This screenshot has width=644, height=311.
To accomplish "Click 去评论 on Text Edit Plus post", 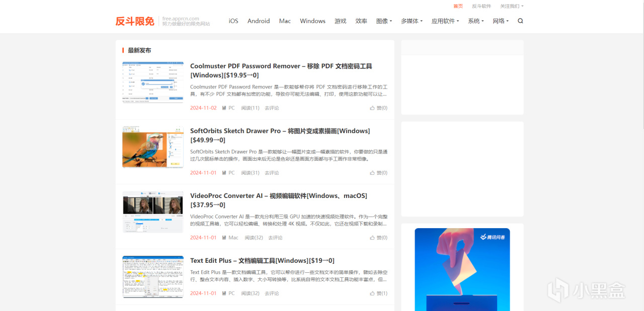I will click(x=272, y=293).
